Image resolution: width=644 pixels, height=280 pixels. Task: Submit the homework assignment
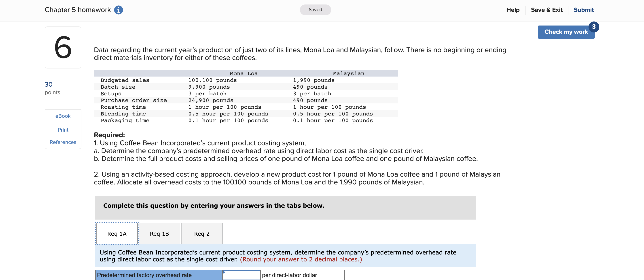(583, 10)
